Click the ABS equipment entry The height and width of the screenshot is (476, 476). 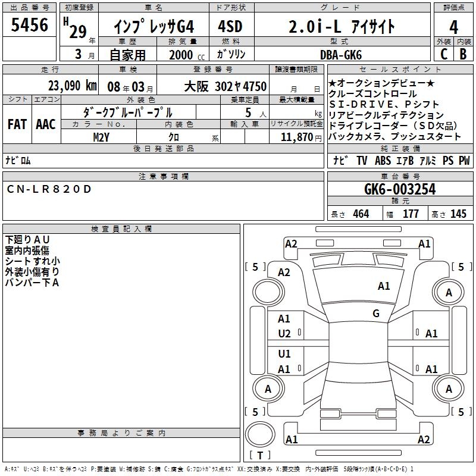[383, 161]
